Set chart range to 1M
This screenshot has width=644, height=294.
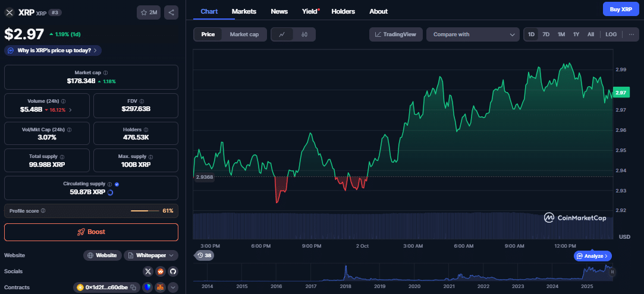coord(561,34)
